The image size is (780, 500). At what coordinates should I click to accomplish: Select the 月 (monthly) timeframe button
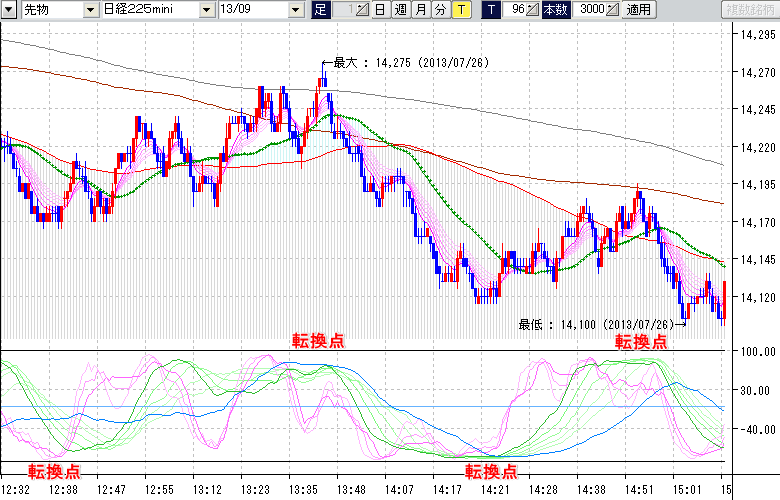pos(420,10)
